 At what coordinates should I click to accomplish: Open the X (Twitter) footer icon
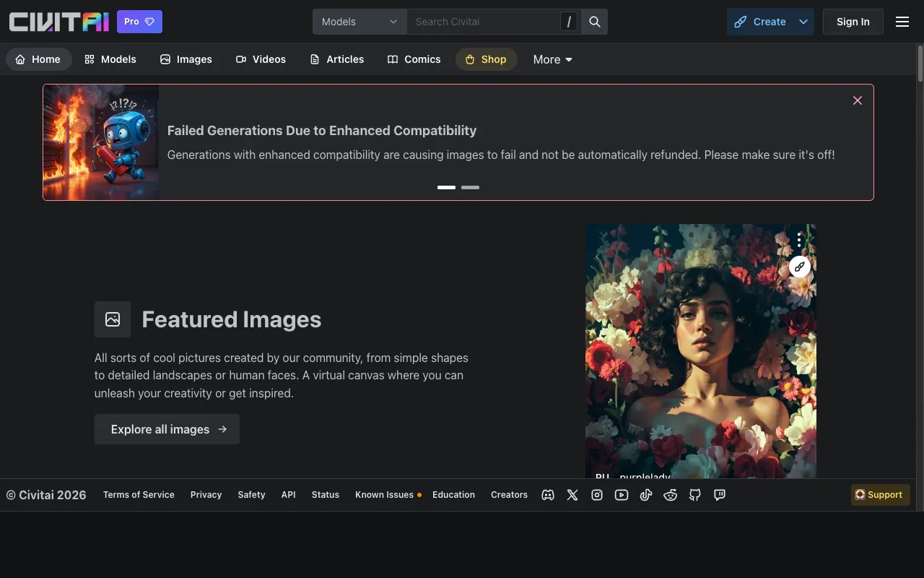point(572,495)
